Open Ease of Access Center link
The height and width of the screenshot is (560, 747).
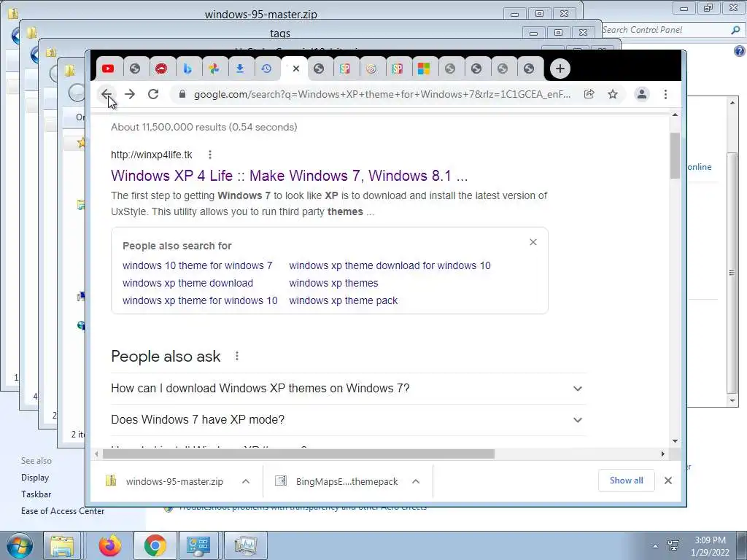[x=63, y=511]
